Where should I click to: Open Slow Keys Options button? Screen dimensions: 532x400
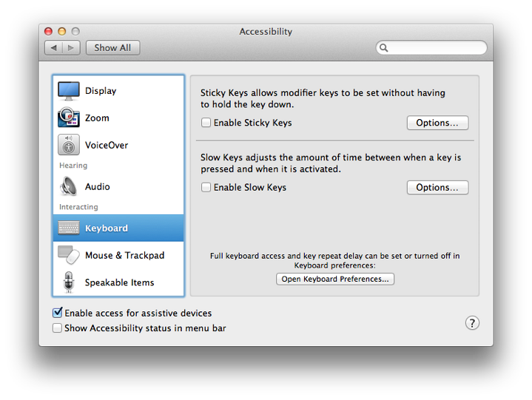(x=437, y=188)
